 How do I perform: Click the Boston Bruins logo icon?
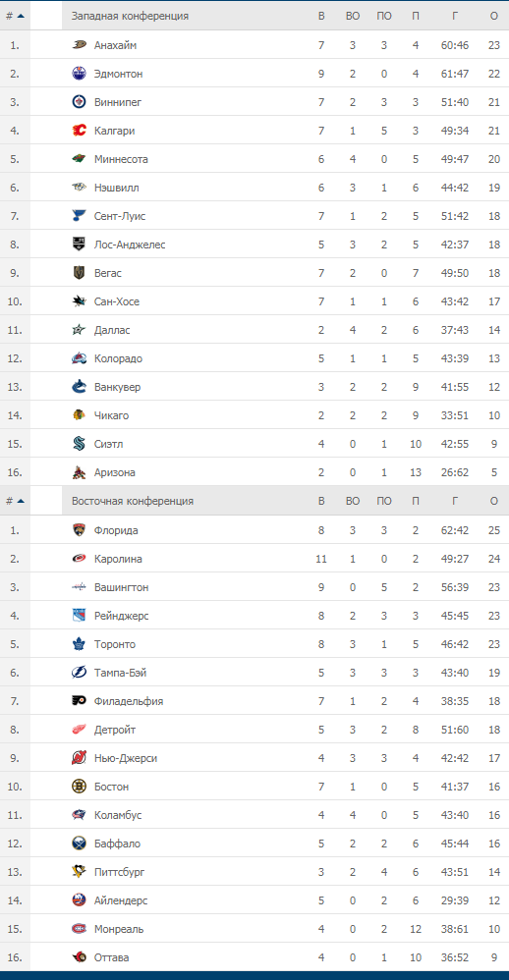point(79,787)
